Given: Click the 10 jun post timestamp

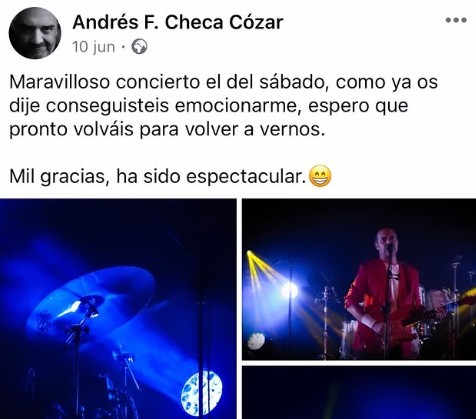Looking at the screenshot, I should pos(94,47).
